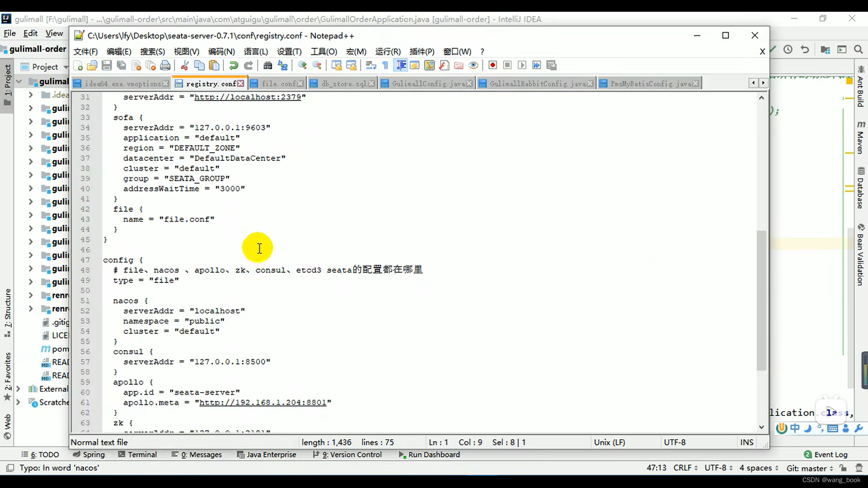Expand the .idea folder in project tree
Screen dimensions: 868x488
point(30,95)
